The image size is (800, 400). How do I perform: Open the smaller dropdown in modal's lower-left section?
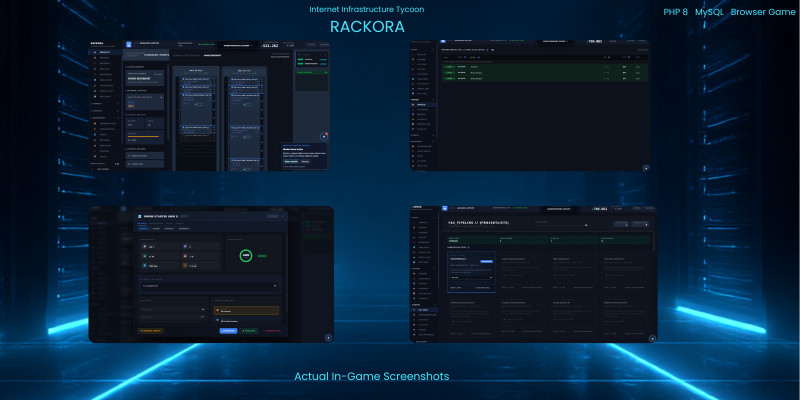coord(171,310)
